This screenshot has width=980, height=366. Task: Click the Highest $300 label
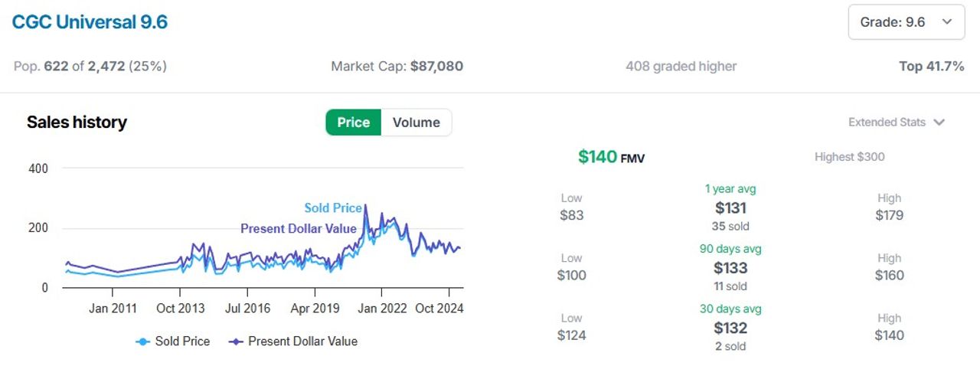point(850,157)
